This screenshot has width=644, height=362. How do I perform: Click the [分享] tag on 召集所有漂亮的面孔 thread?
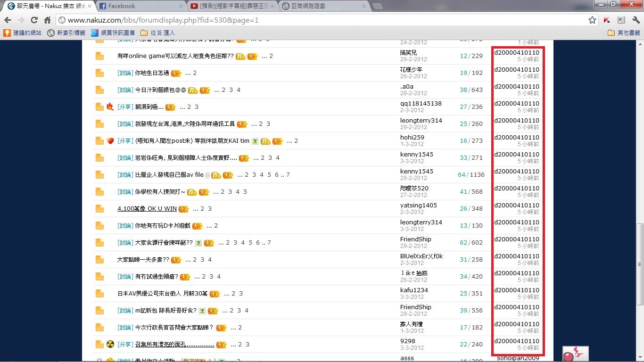click(125, 345)
